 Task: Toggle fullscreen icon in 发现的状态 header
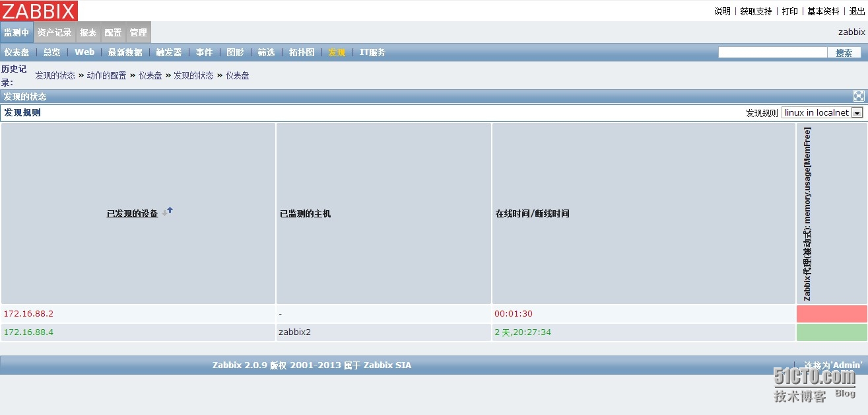[859, 96]
